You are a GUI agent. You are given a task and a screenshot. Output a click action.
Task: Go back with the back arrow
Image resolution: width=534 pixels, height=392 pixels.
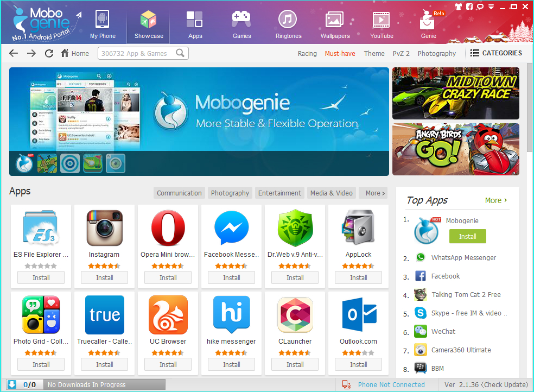tap(14, 53)
